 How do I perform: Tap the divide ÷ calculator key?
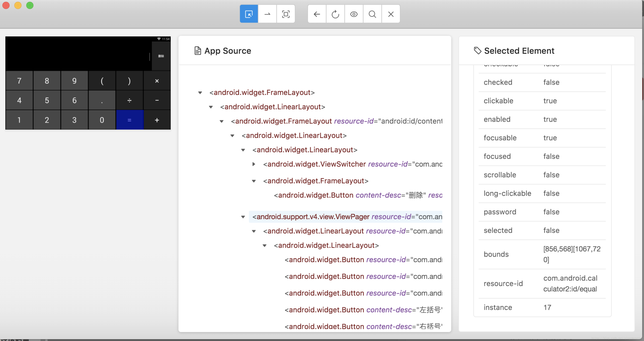click(129, 100)
